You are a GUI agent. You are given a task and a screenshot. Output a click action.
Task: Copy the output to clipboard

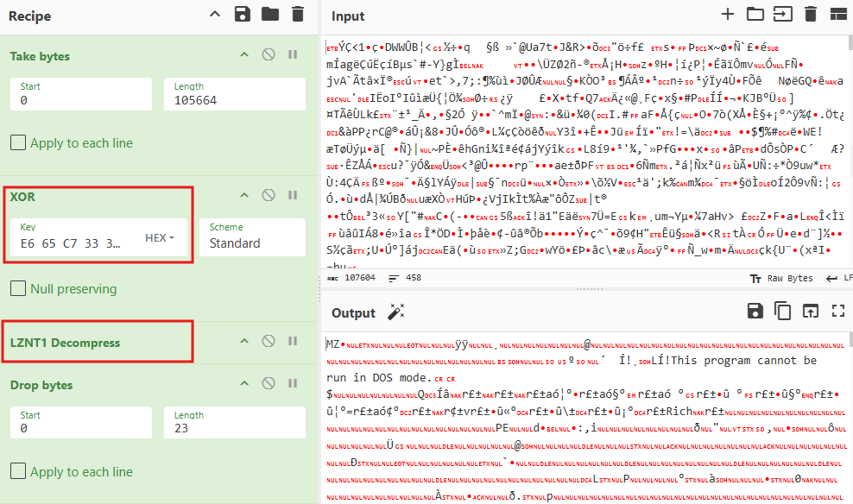coord(782,312)
